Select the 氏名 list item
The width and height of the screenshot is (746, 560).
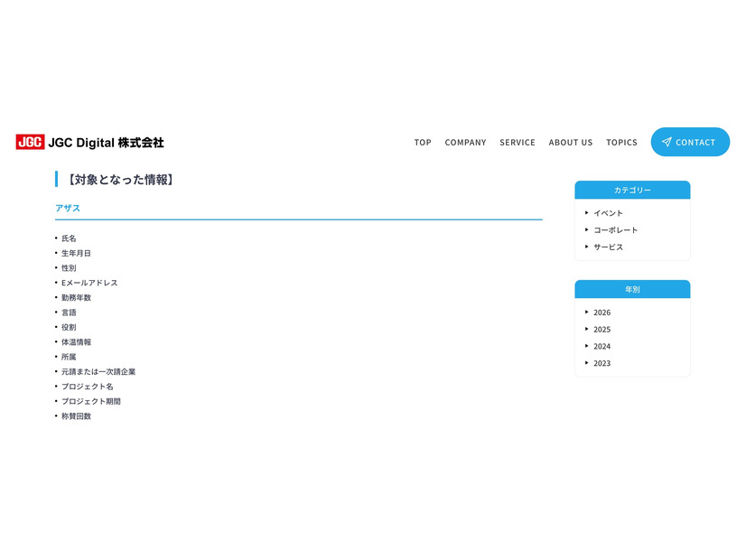[x=69, y=238]
